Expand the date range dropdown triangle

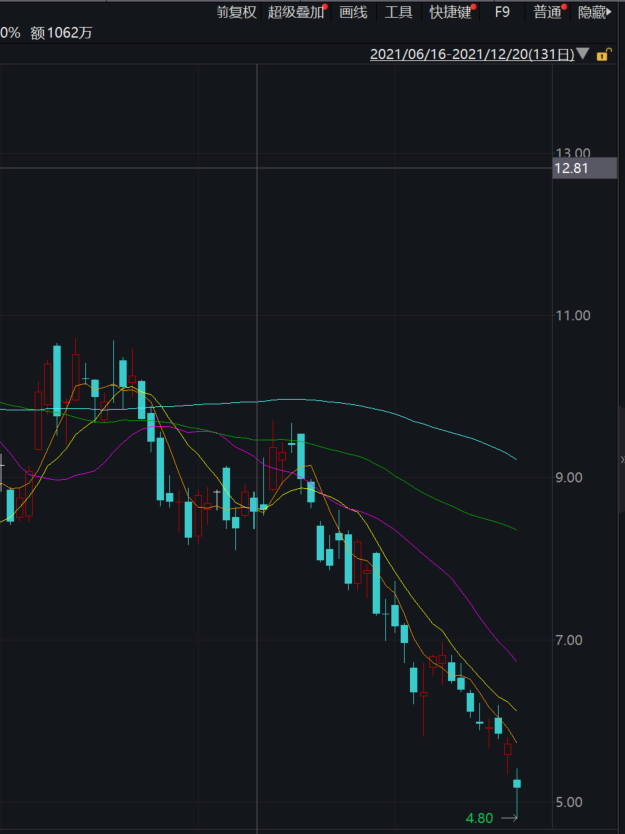coord(583,54)
